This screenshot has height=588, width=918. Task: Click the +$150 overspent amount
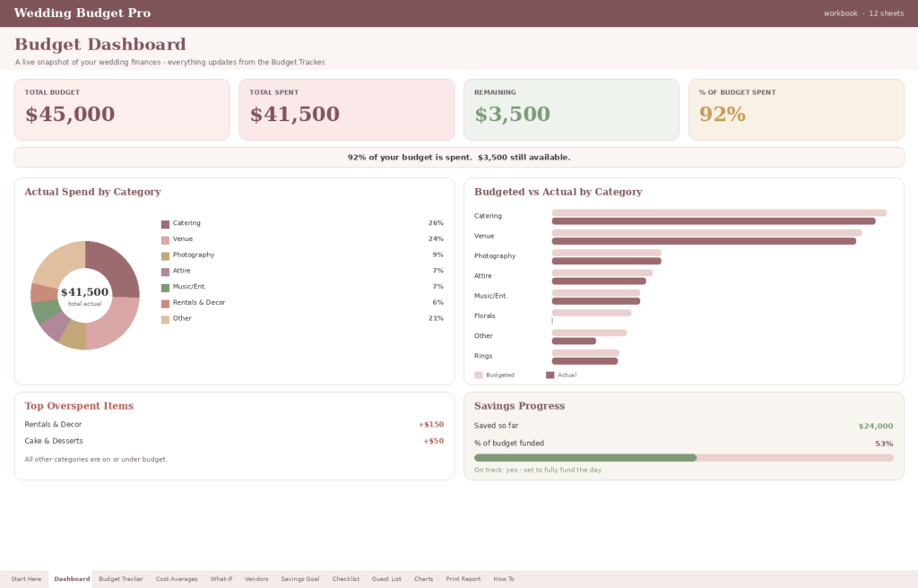431,424
